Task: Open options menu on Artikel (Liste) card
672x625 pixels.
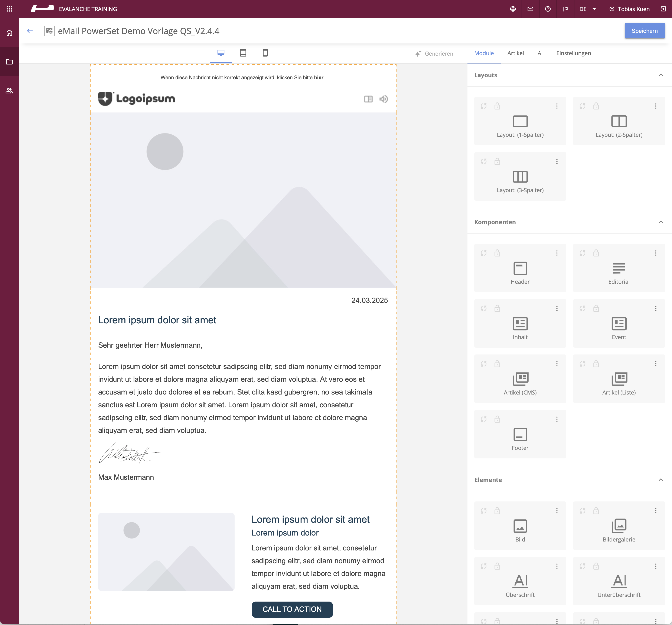Action: coord(655,364)
